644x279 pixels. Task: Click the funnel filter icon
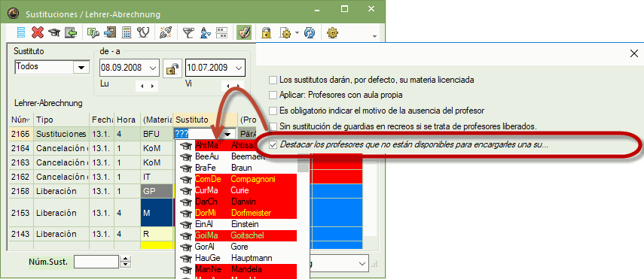[188, 33]
